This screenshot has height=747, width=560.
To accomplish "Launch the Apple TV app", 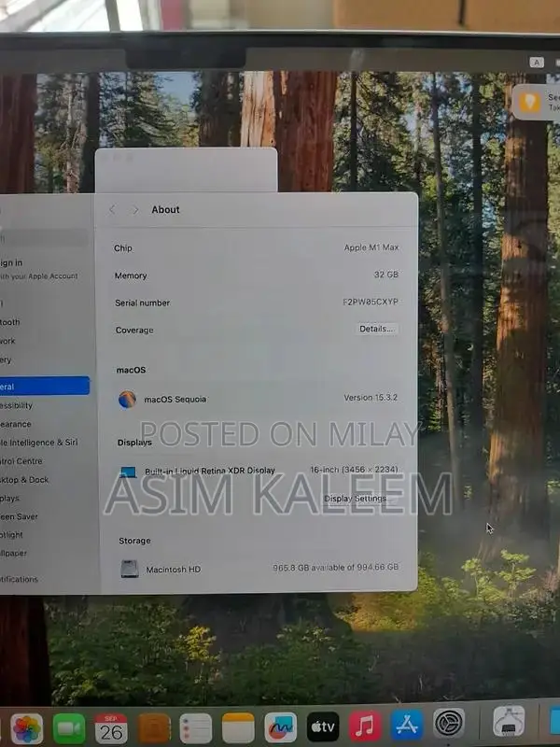I will tap(323, 726).
